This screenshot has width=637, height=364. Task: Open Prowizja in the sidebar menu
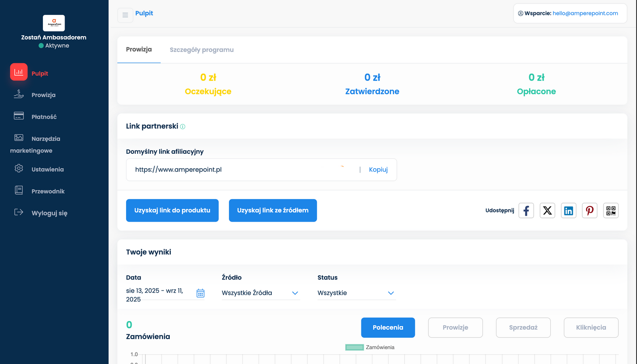(43, 95)
